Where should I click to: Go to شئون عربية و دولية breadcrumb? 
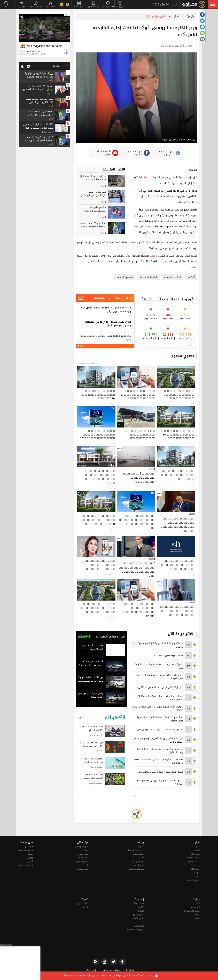(156, 16)
